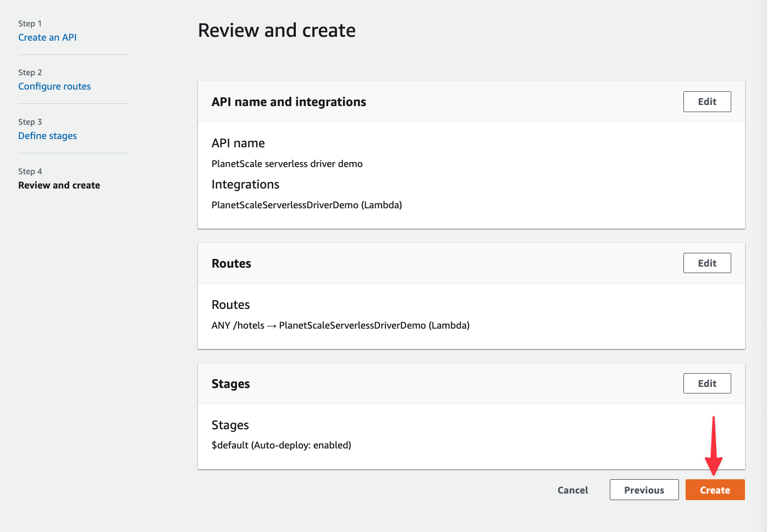Click the ANY /hotels route text
767x532 pixels.
(340, 325)
